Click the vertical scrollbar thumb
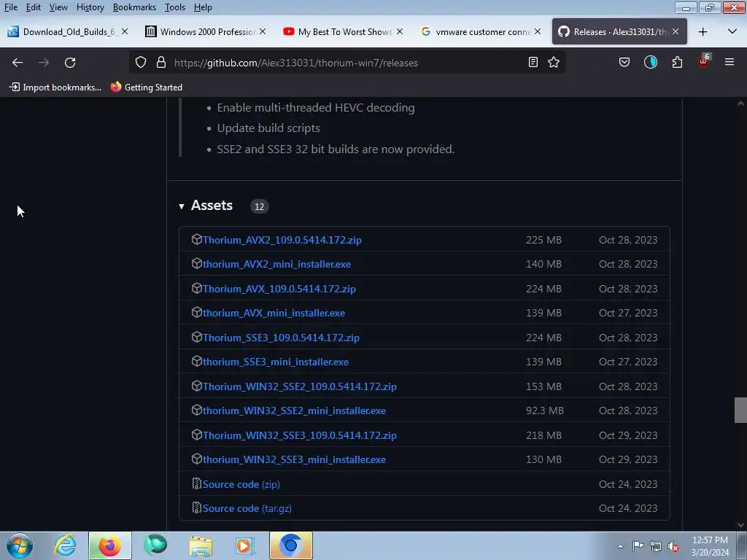Viewport: 747px width, 560px height. 740,410
